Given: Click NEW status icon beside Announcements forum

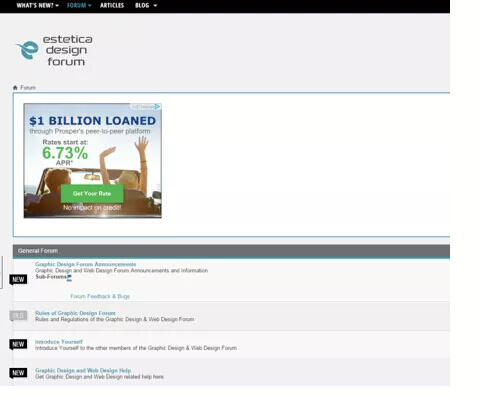Looking at the screenshot, I should coord(18,280).
